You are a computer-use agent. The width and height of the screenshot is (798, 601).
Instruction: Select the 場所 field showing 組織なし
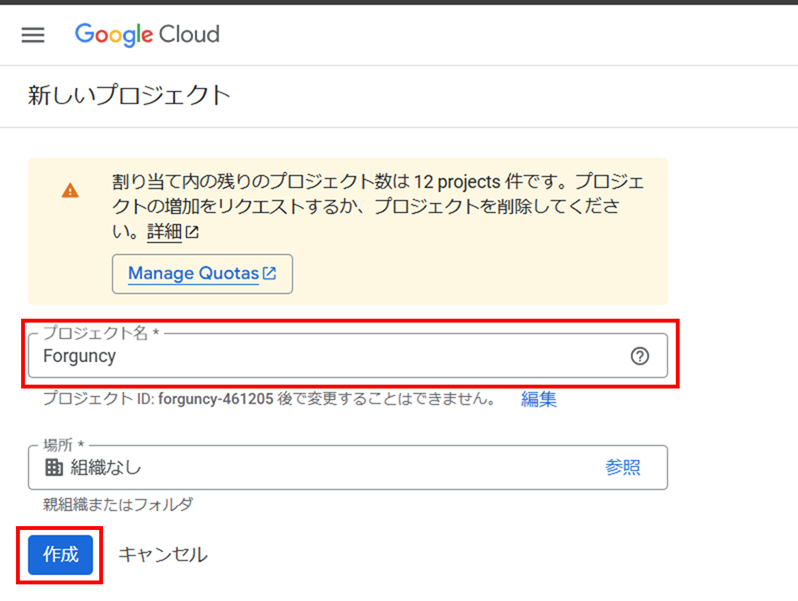point(348,468)
